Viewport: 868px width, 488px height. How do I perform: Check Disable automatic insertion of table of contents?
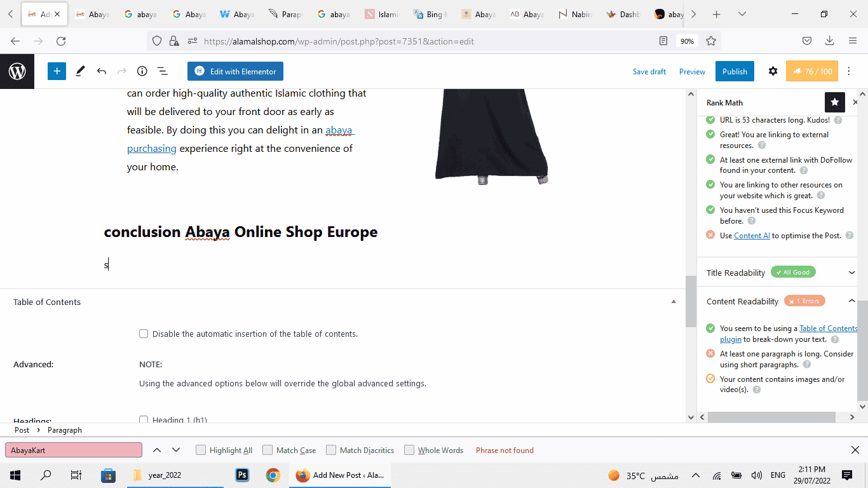[144, 334]
